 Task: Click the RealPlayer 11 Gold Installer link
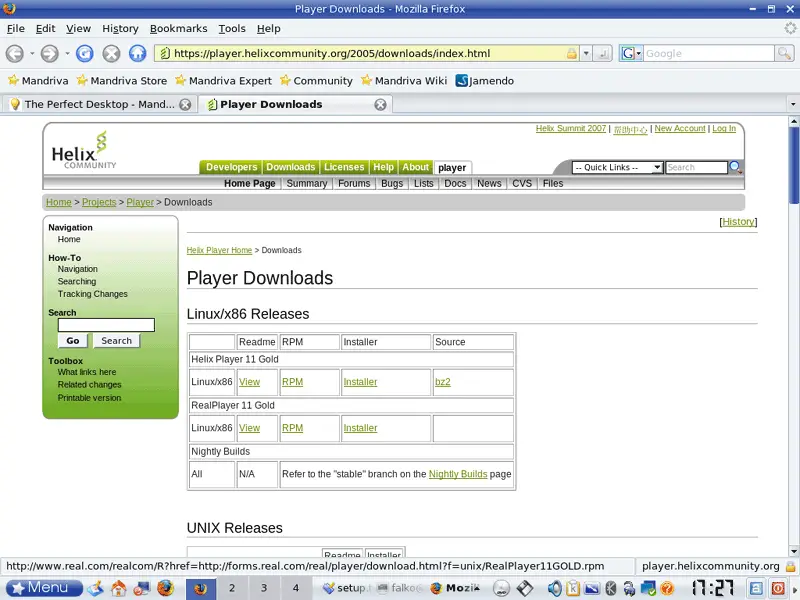[360, 428]
